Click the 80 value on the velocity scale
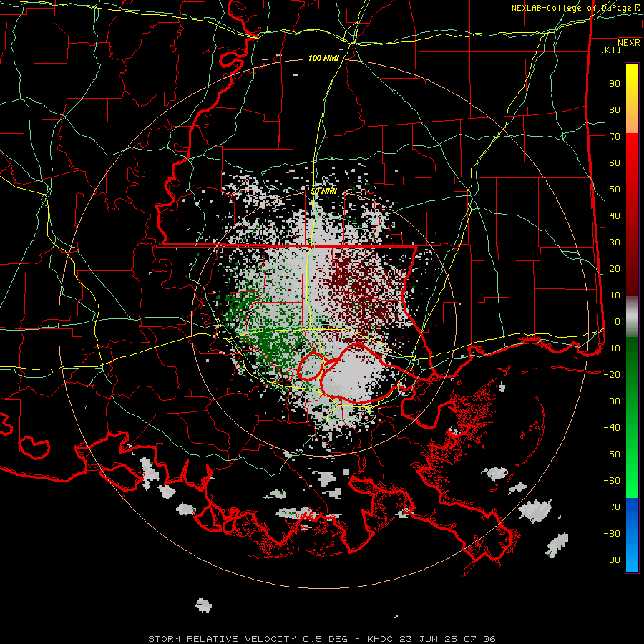 coord(615,110)
